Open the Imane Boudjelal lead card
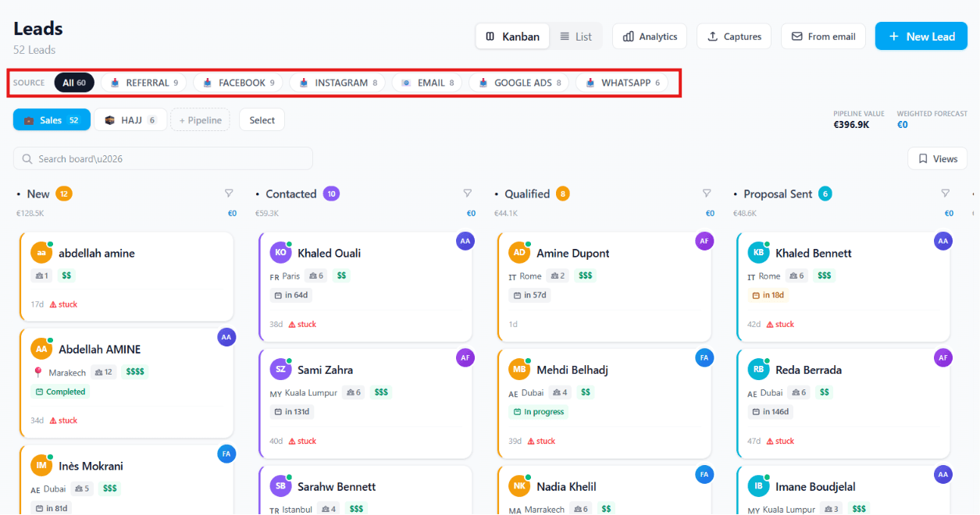 point(843,490)
